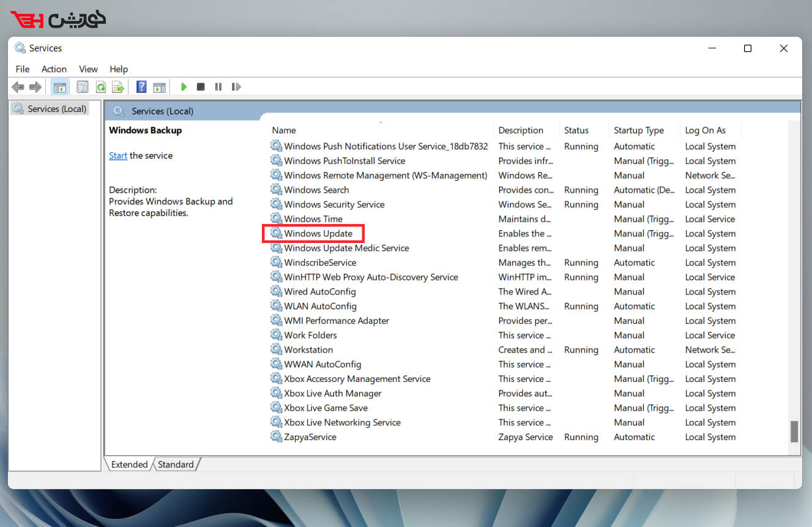Open the View menu
This screenshot has height=527, width=812.
(x=88, y=69)
